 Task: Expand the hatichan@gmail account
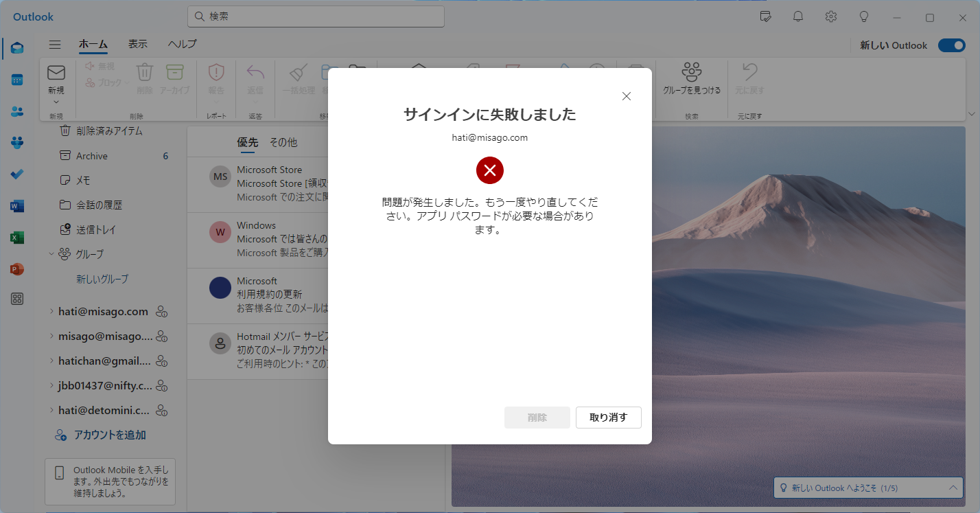[x=51, y=361]
